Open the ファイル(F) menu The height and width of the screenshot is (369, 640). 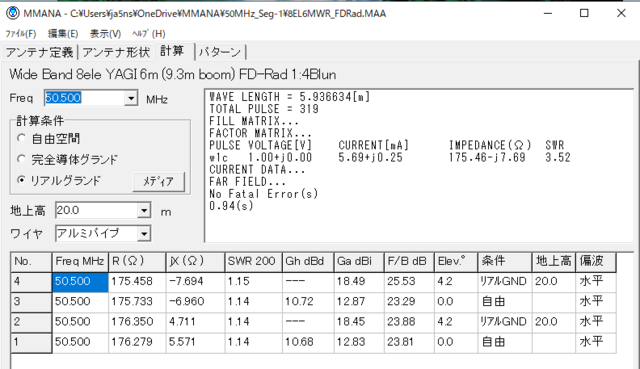(x=21, y=34)
